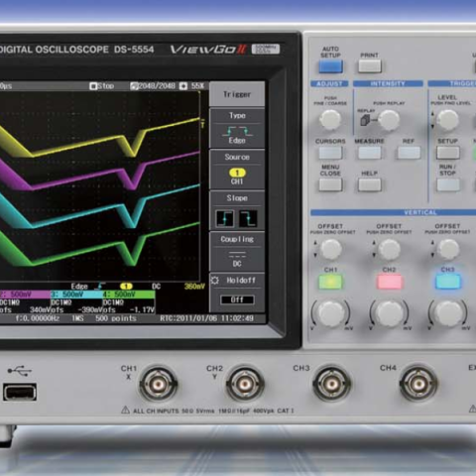
Task: Toggle the green CH1 channel button
Action: (330, 282)
